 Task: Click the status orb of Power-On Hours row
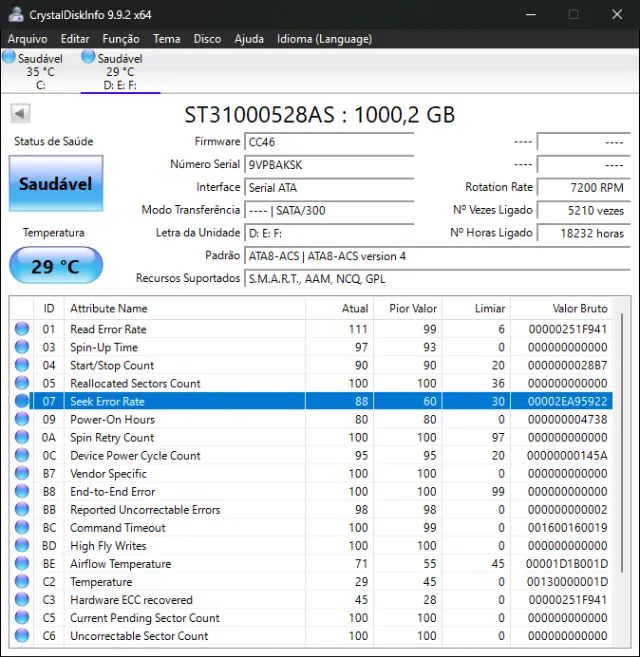[22, 419]
